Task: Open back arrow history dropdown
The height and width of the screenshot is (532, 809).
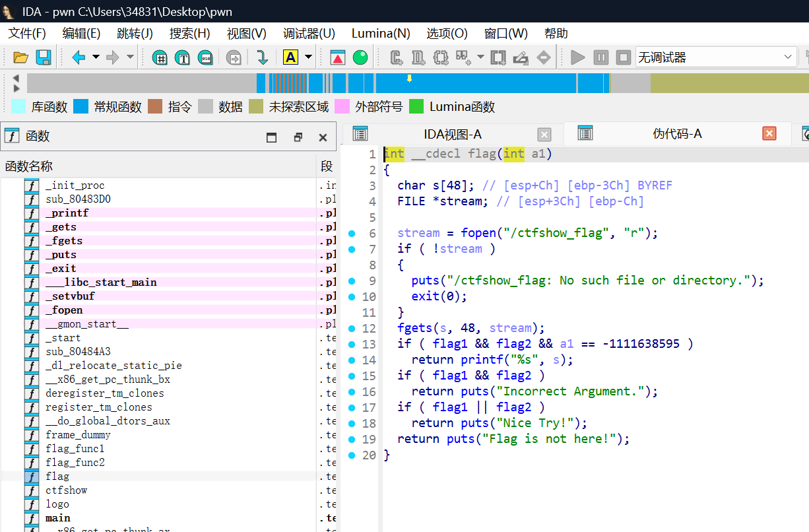Action: click(96, 57)
